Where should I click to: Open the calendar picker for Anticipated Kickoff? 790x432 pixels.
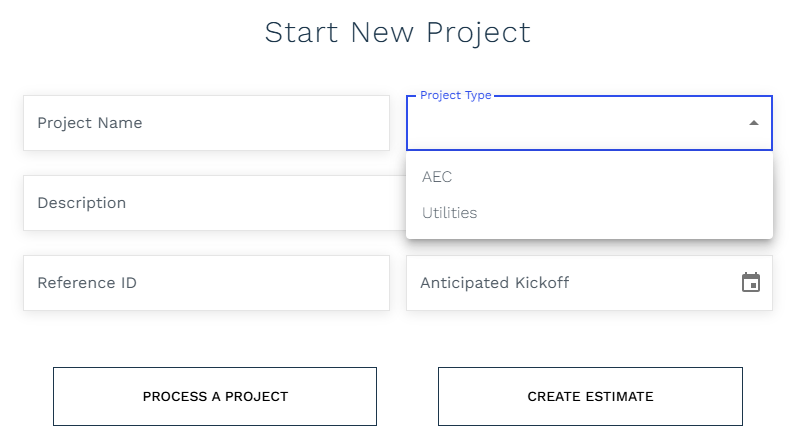(751, 282)
